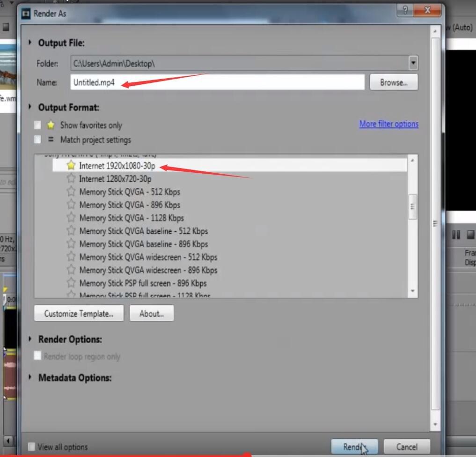Select Internet 1280x720-30p template

click(x=115, y=179)
